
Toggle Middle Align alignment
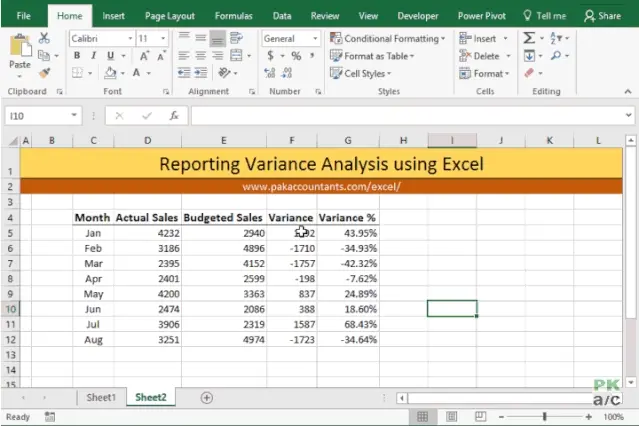click(x=201, y=38)
